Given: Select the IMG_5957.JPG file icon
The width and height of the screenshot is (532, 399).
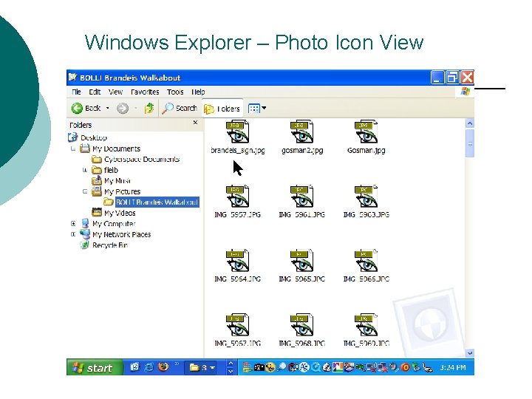Looking at the screenshot, I should [237, 196].
